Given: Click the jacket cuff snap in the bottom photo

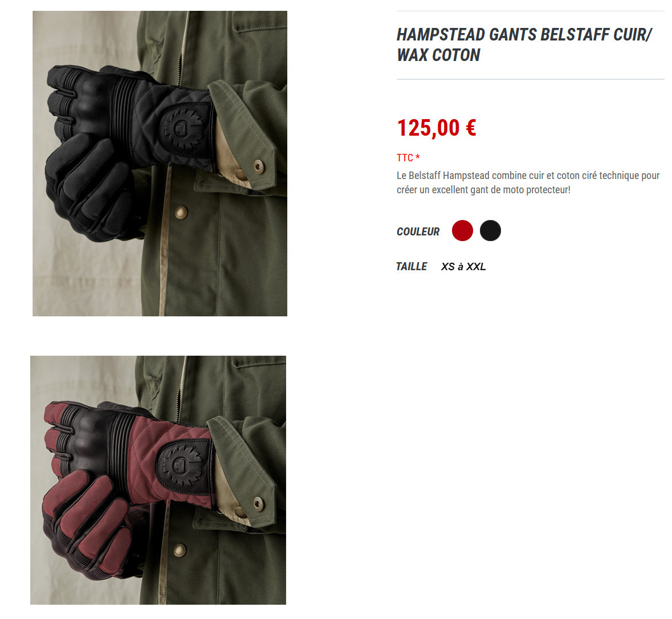Looking at the screenshot, I should coord(258,504).
